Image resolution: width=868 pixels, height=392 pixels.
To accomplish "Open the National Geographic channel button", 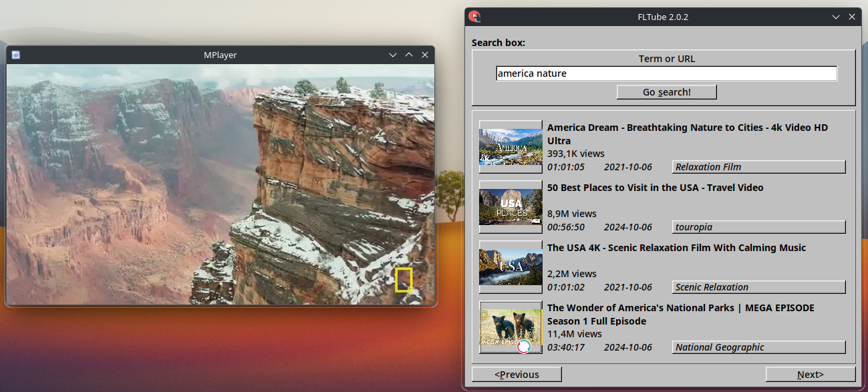I will (x=759, y=347).
